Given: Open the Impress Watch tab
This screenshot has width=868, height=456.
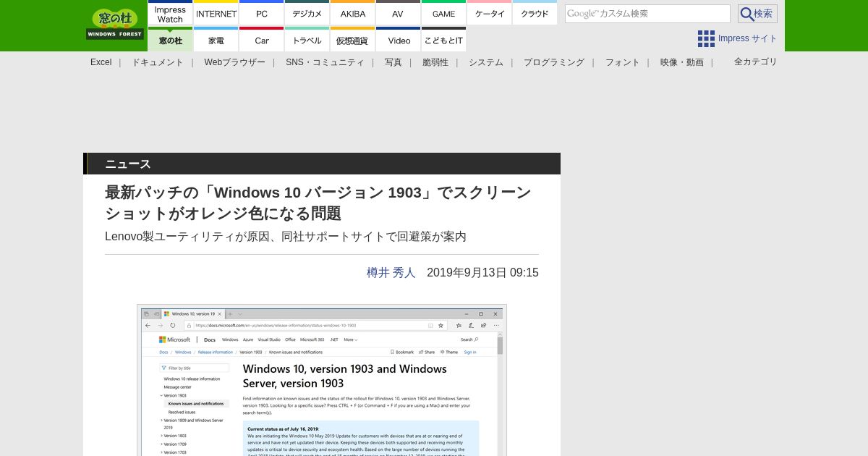Looking at the screenshot, I should coord(170,13).
